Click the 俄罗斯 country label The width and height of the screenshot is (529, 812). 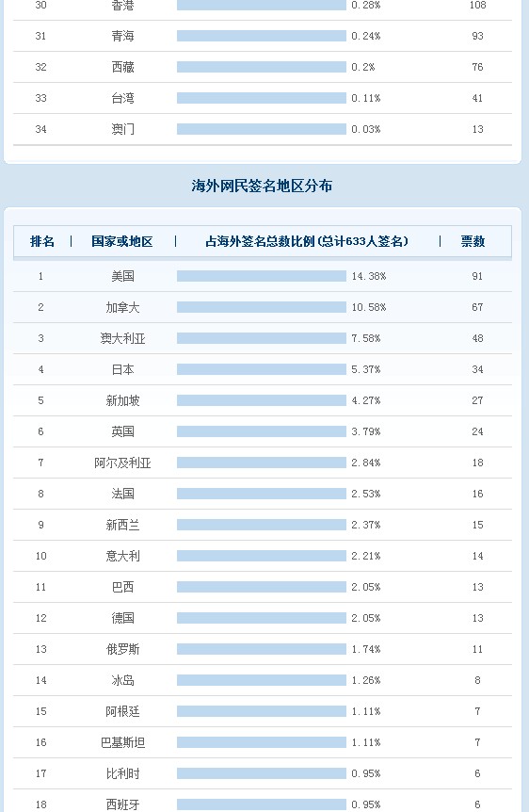pyautogui.click(x=122, y=649)
